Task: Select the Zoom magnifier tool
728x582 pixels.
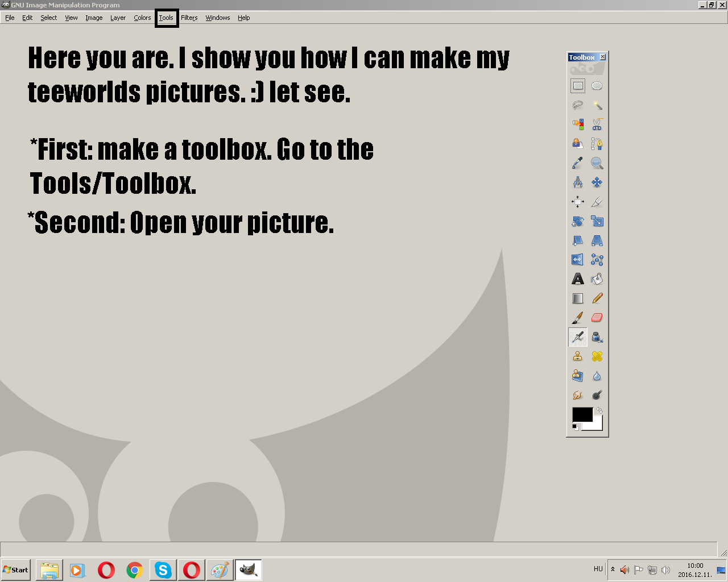Action: click(597, 163)
